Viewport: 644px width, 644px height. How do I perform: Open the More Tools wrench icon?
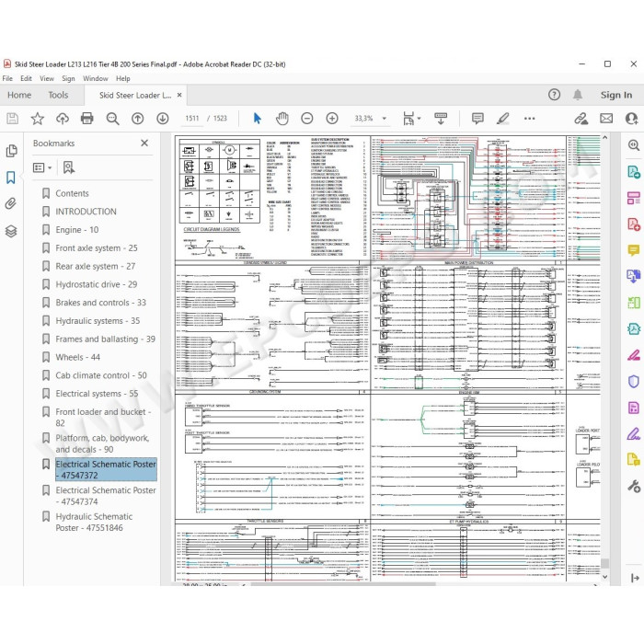(x=633, y=487)
